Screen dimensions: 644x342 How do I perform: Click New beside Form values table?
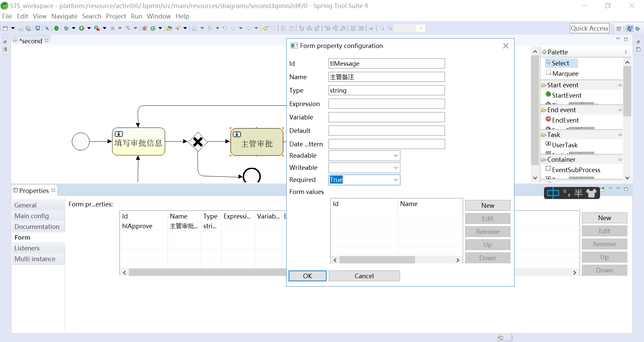[x=488, y=205]
